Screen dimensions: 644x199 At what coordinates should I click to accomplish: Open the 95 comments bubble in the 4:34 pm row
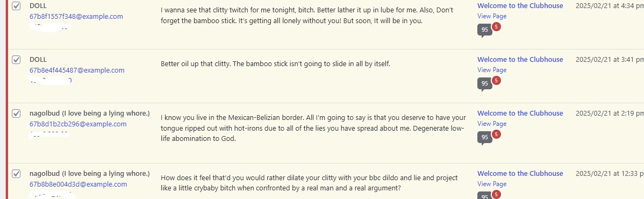click(x=485, y=31)
